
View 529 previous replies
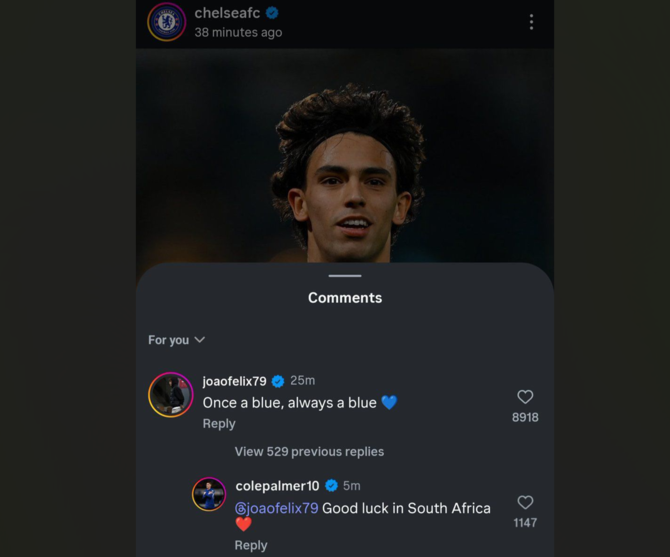pos(309,452)
